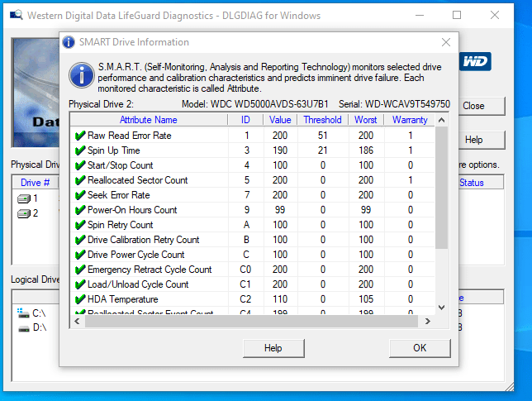The width and height of the screenshot is (532, 401).
Task: Sort by the Threshold column header
Action: pos(323,120)
